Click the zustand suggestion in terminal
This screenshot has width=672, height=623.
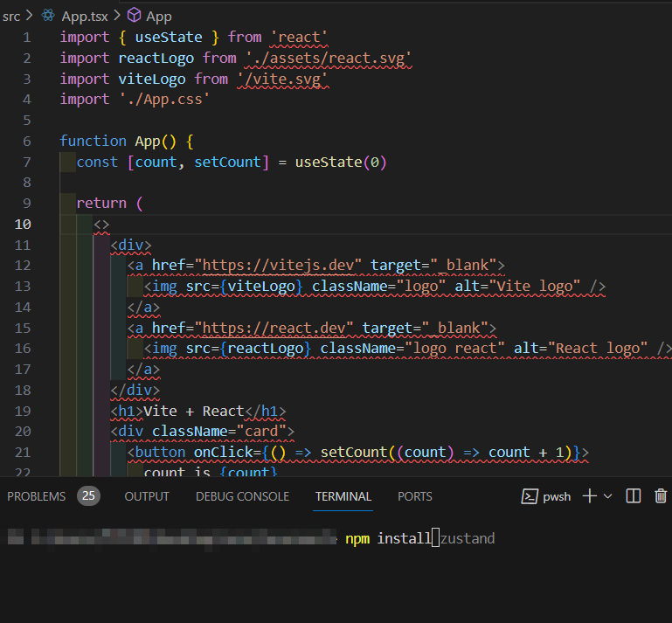point(468,538)
